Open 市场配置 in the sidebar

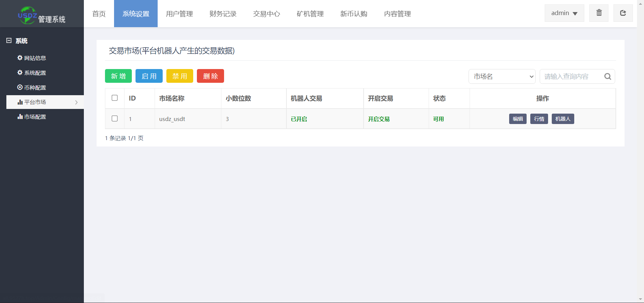[x=32, y=117]
